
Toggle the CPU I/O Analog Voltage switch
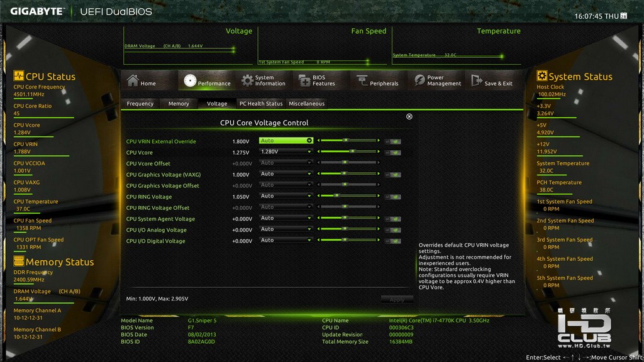[392, 230]
